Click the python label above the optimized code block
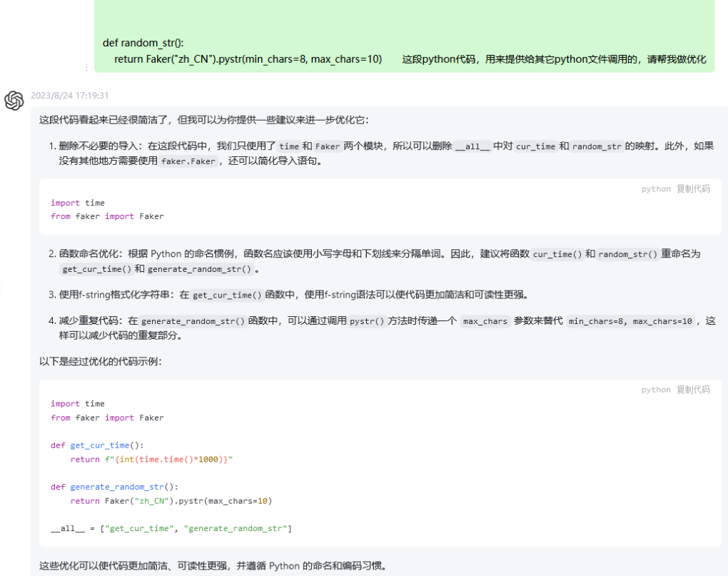 [656, 390]
